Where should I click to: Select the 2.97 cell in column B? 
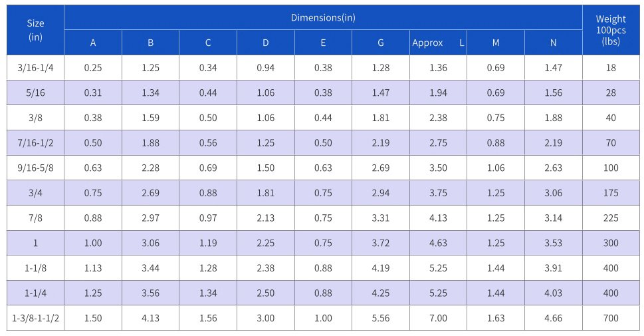click(150, 218)
